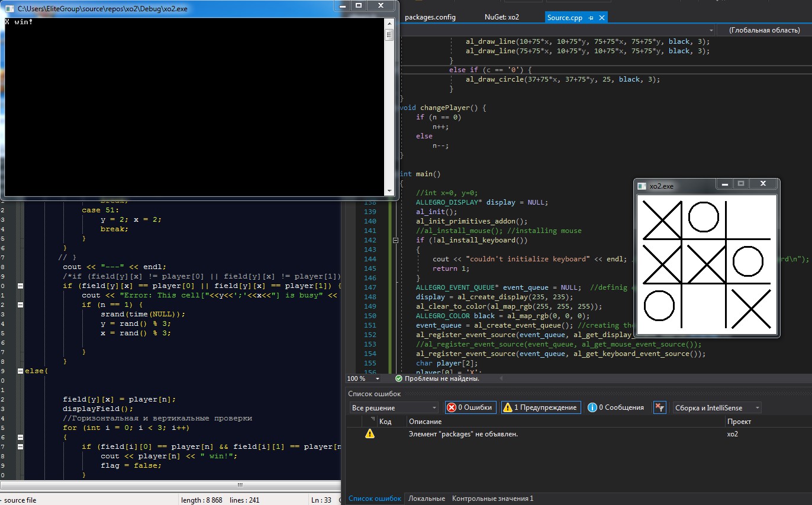Open the Сборка и IntelliSense dropdown
The image size is (812, 505).
click(717, 407)
